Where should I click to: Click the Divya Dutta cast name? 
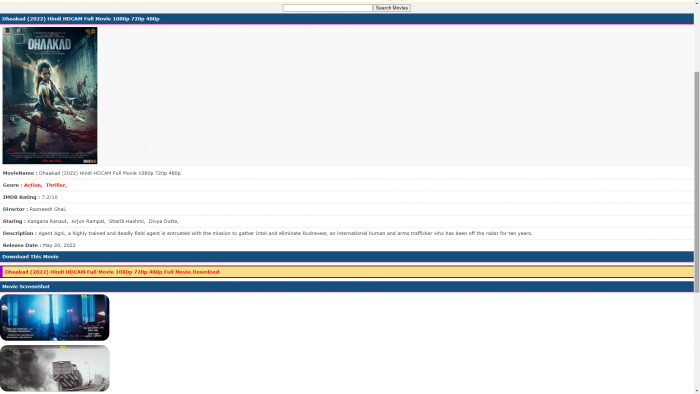tap(163, 221)
